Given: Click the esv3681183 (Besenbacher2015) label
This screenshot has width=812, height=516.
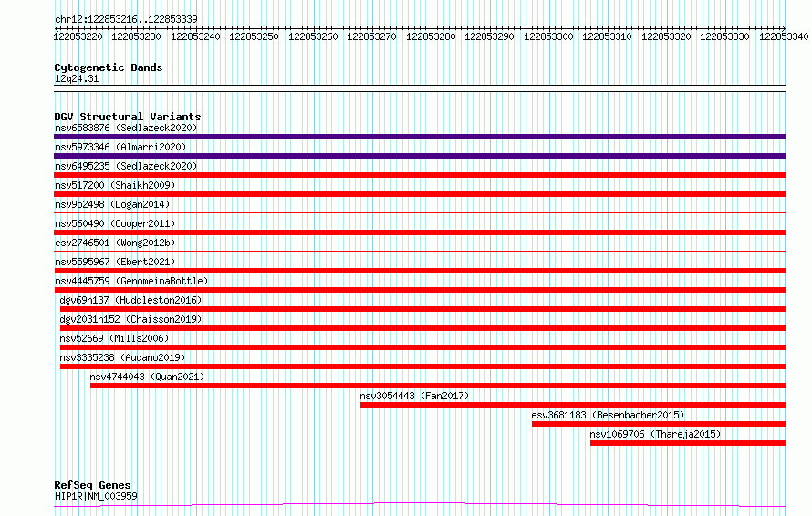Looking at the screenshot, I should pyautogui.click(x=608, y=415).
